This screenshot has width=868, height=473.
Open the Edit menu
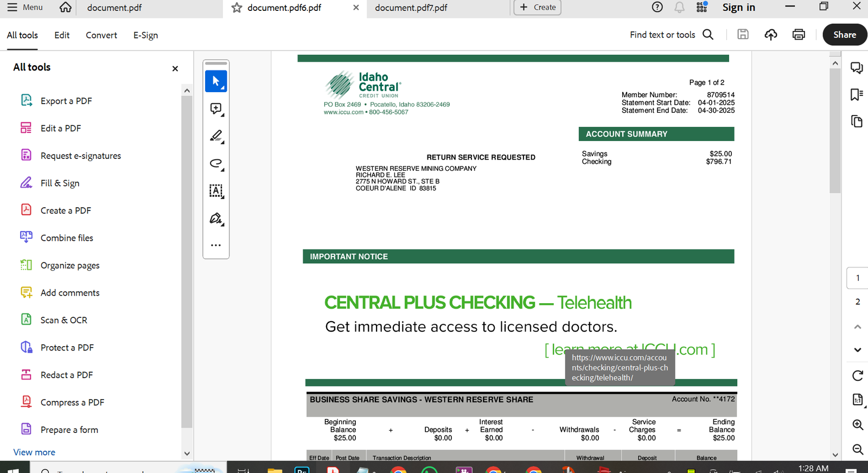[62, 35]
